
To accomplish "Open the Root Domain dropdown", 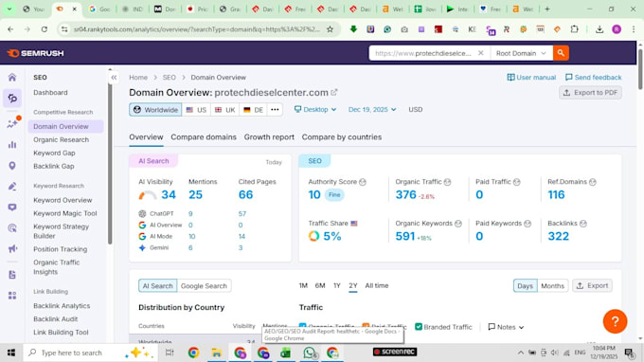I will point(521,53).
